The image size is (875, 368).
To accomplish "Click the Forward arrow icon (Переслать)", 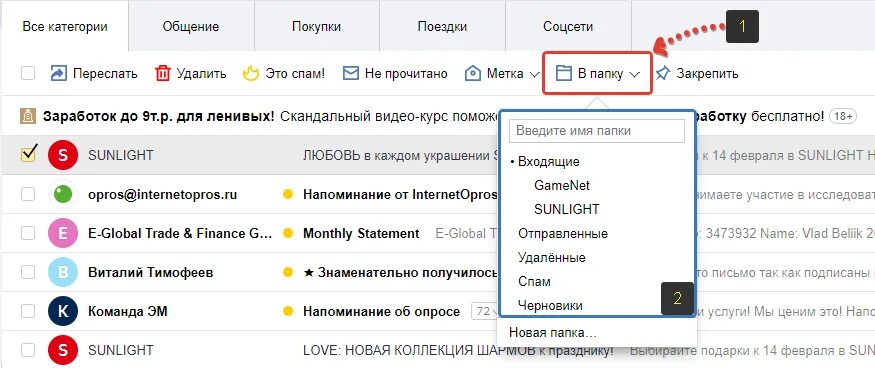I will click(x=59, y=73).
